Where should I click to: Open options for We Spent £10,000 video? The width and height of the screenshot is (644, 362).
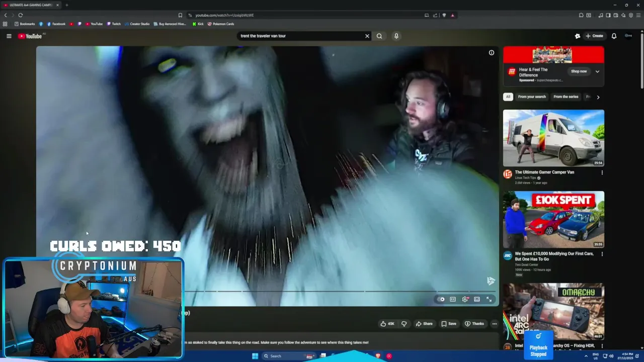602,254
